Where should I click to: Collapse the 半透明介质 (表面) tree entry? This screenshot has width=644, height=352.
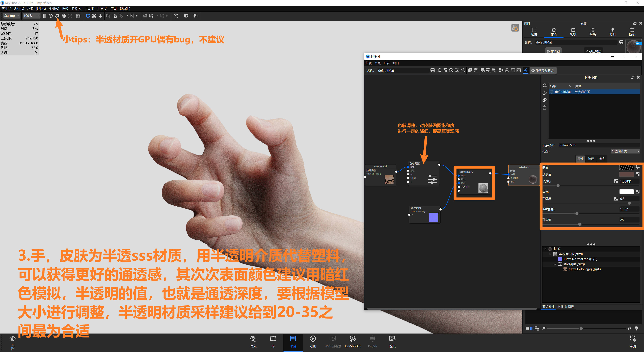point(550,254)
